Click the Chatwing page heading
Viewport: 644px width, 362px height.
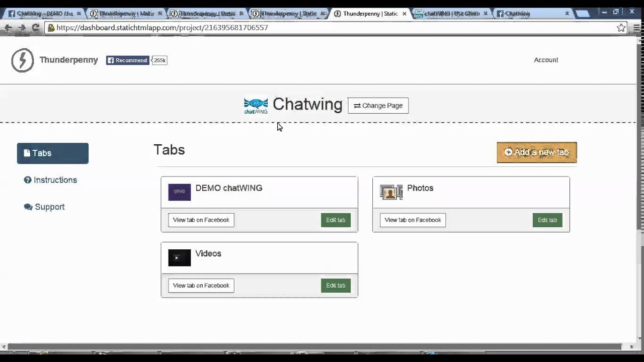click(307, 105)
